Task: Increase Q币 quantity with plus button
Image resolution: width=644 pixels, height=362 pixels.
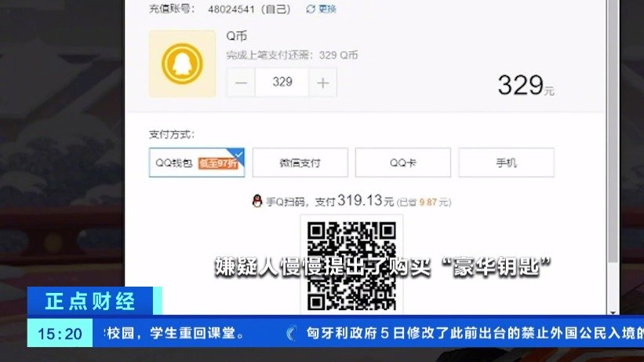Action: (323, 82)
